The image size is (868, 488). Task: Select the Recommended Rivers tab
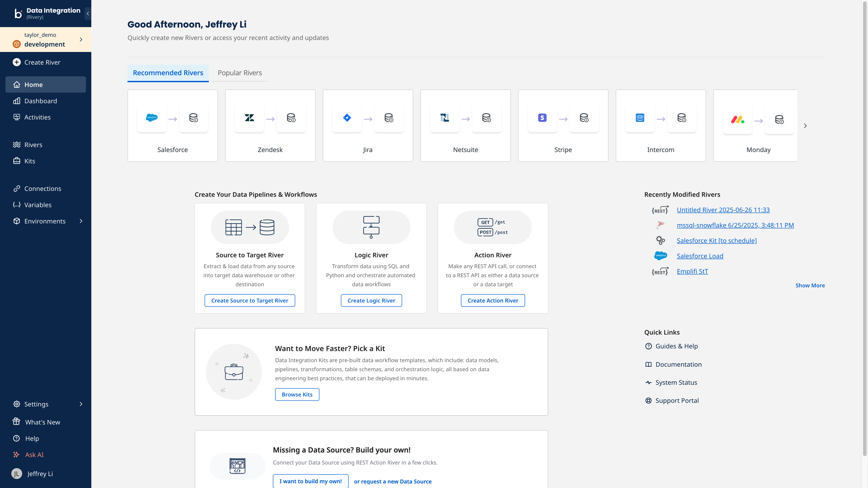tap(168, 73)
